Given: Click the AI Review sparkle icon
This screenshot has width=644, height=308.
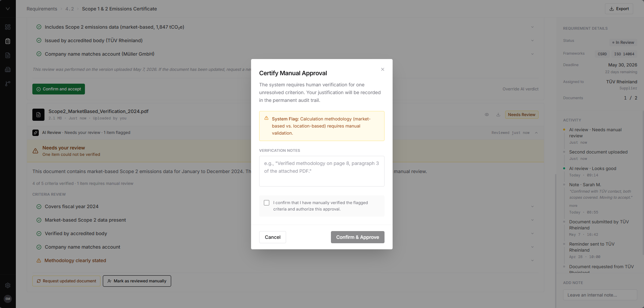Looking at the screenshot, I should point(35,133).
